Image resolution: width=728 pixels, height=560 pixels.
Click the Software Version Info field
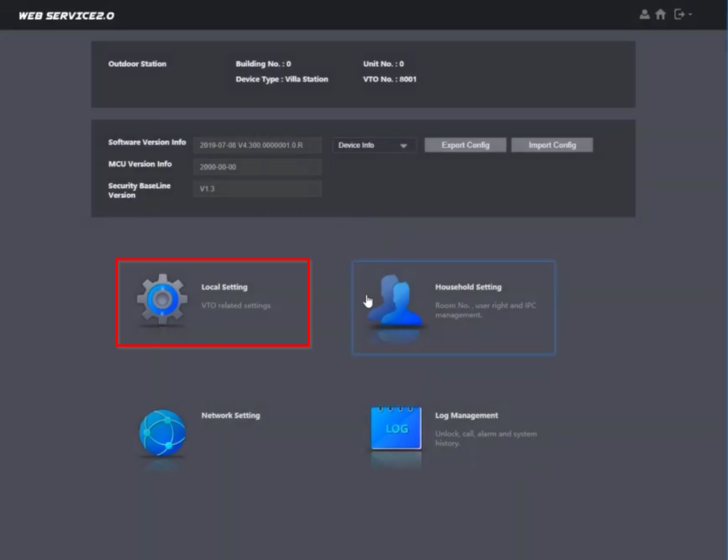point(257,145)
